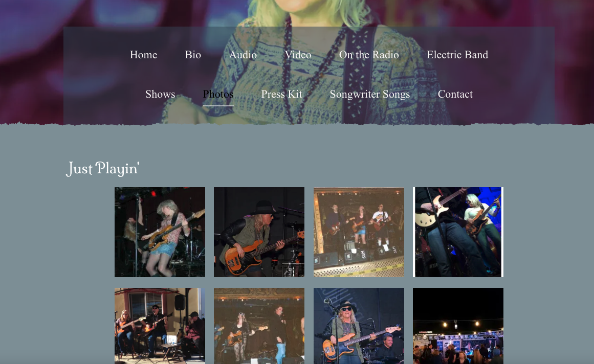Viewport: 594px width, 364px height.
Task: Open On the Radio page
Action: pos(368,55)
